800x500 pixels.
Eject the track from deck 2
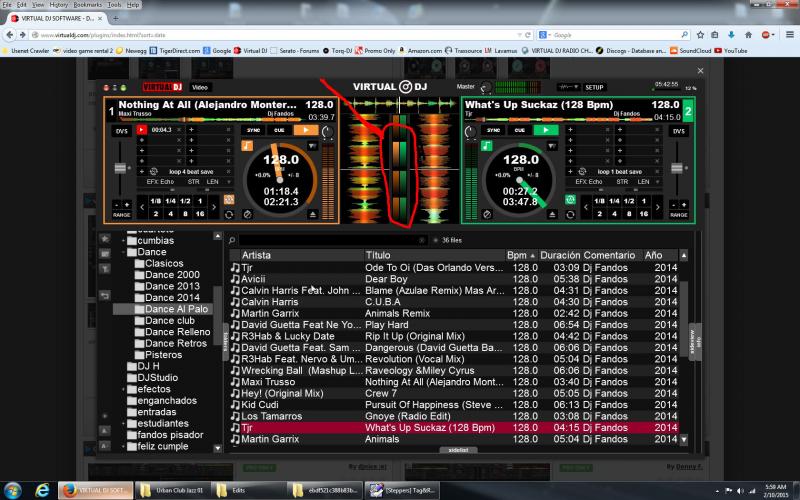click(552, 214)
